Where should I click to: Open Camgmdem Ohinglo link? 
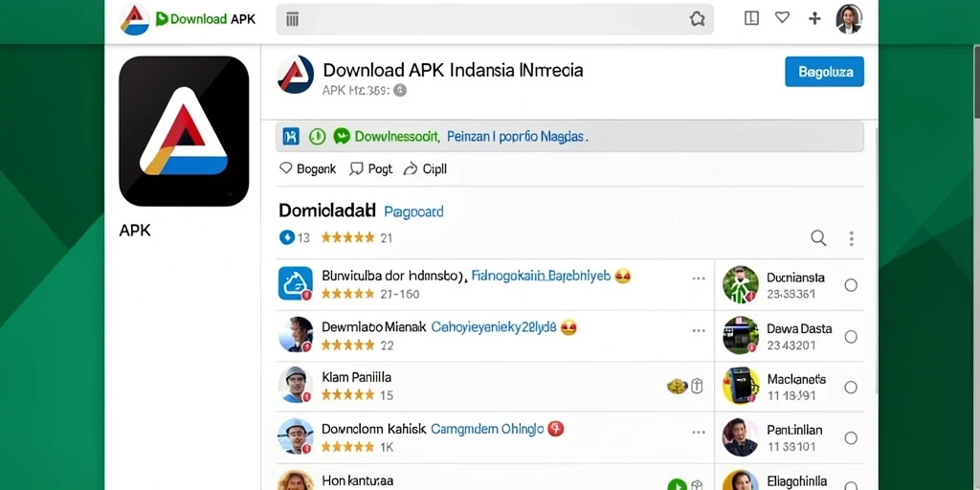487,429
